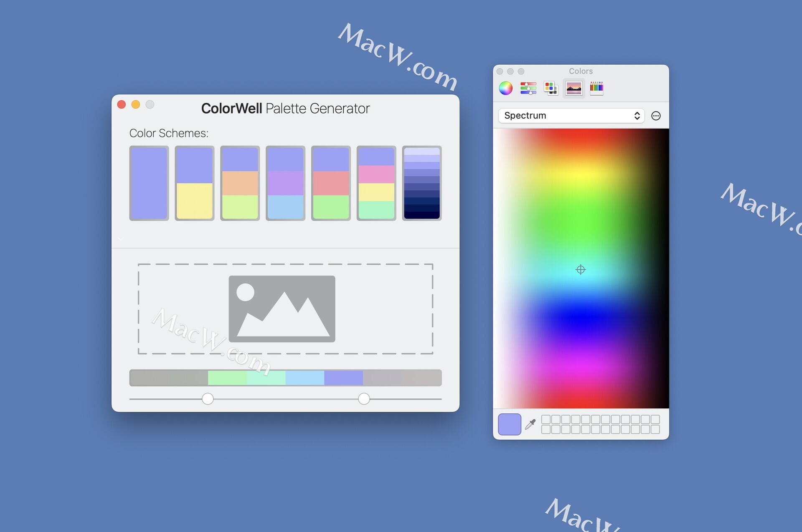Click the light green palette bar segment

coord(227,378)
